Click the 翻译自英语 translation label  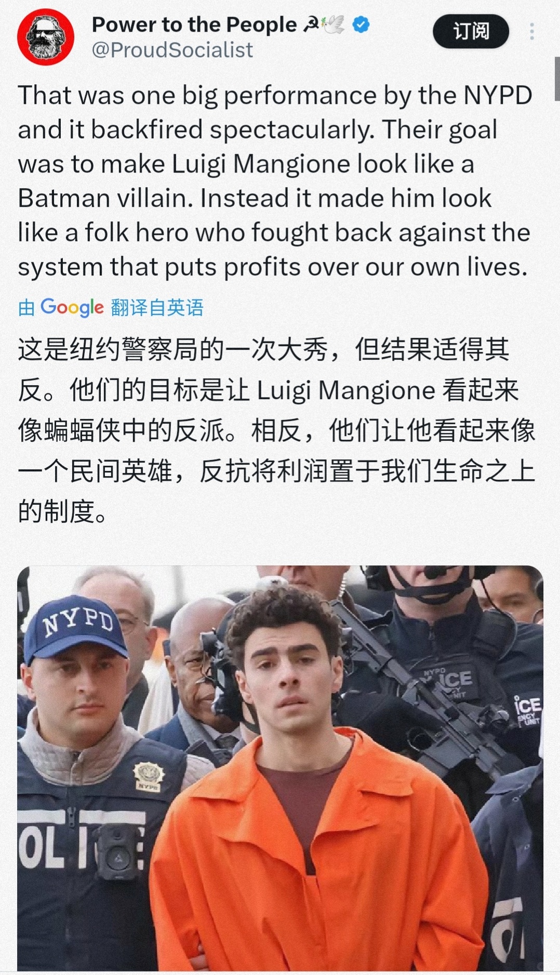[x=157, y=308]
